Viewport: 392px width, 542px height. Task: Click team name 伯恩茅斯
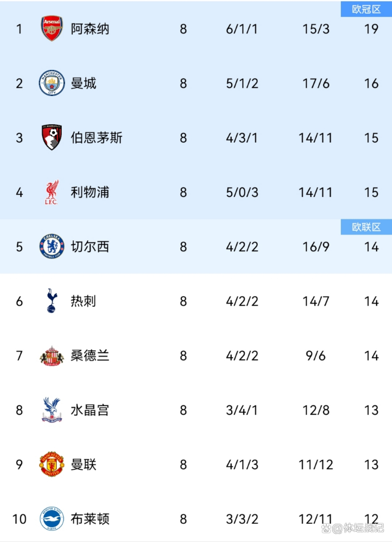97,138
